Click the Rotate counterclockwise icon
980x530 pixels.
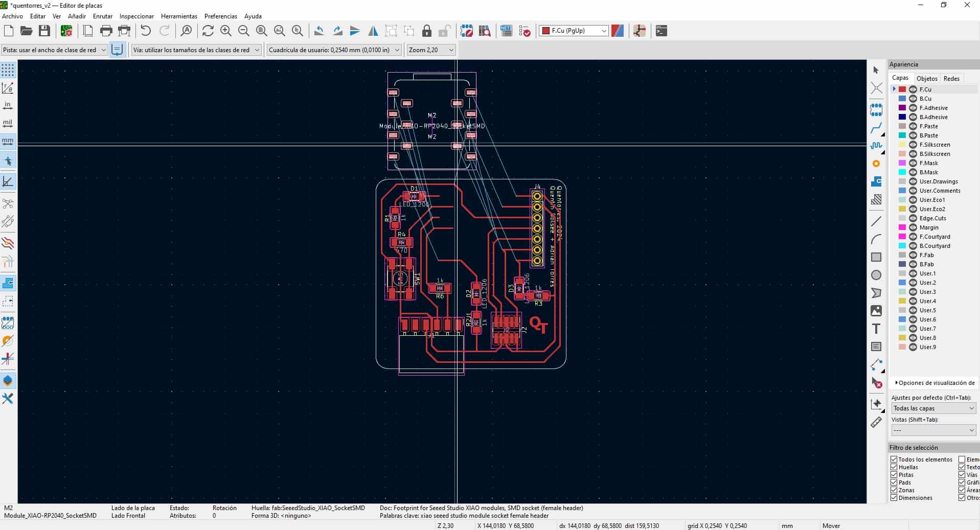point(319,31)
